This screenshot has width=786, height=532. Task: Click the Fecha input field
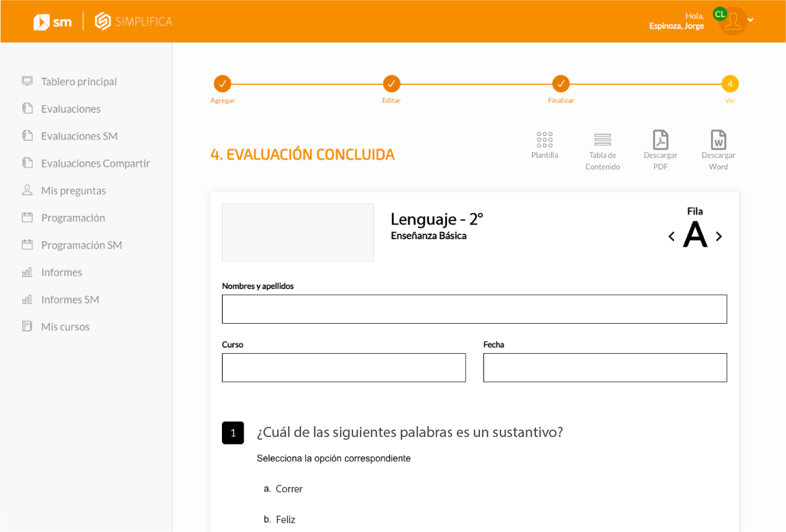[x=605, y=367]
